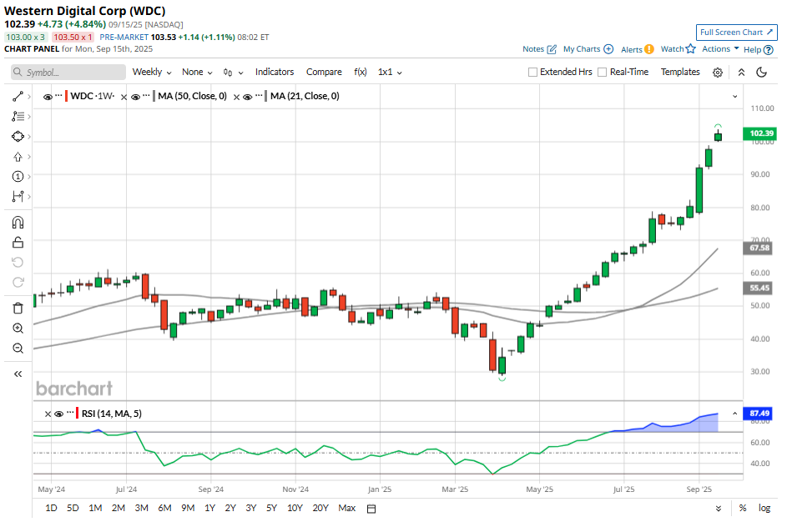787x532 pixels.
Task: Add to My Charts
Action: click(588, 48)
